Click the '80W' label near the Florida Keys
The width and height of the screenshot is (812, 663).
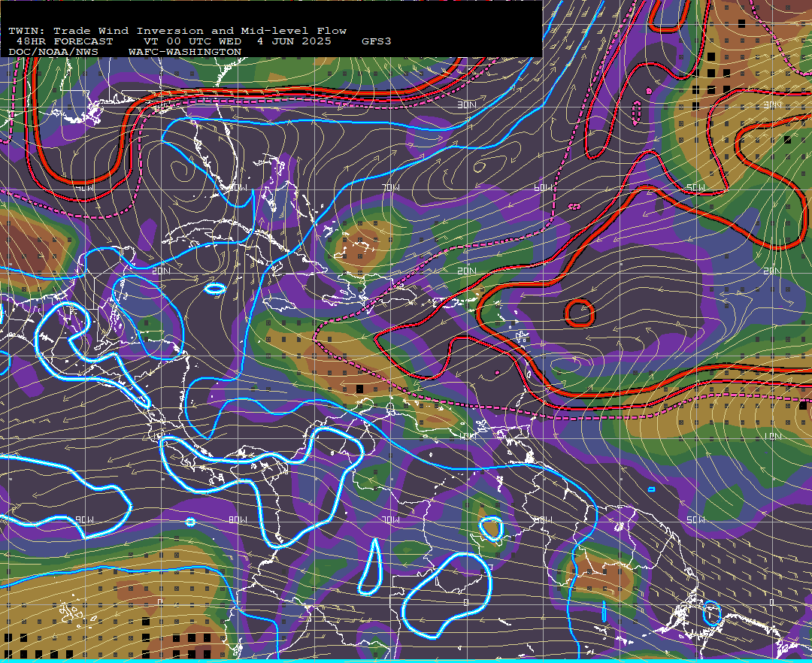[238, 187]
